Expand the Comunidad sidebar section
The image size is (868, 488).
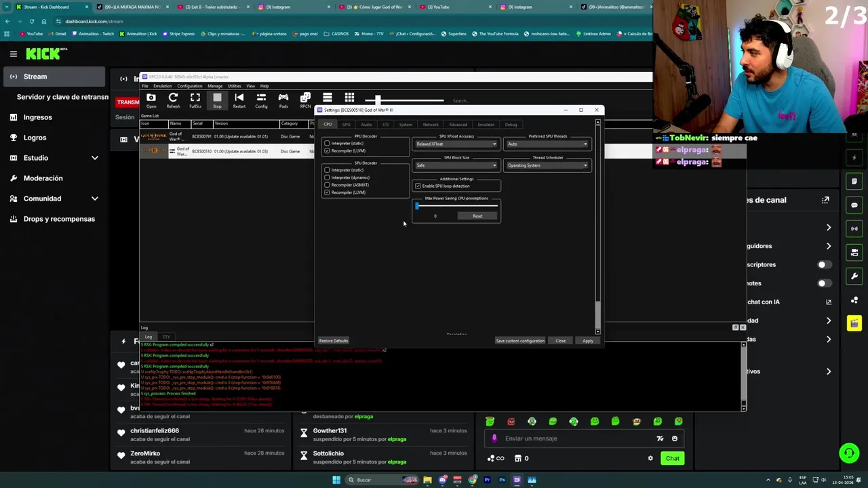[95, 199]
